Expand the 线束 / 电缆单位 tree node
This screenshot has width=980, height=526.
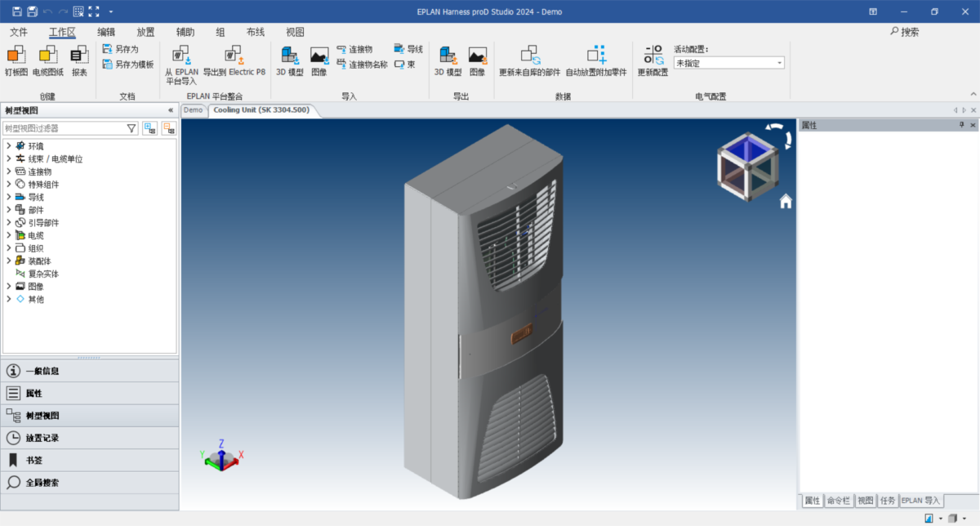coord(8,159)
